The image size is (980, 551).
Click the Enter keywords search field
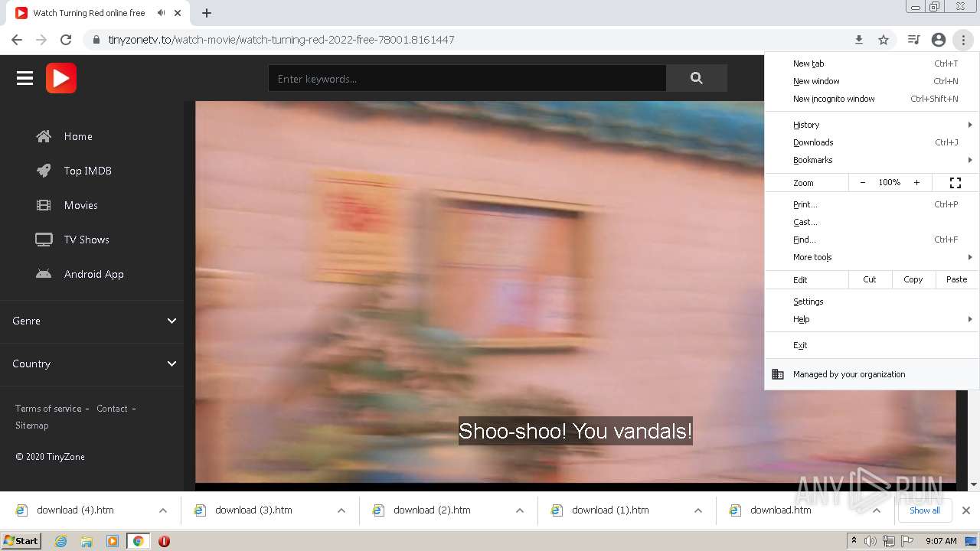[x=467, y=78]
